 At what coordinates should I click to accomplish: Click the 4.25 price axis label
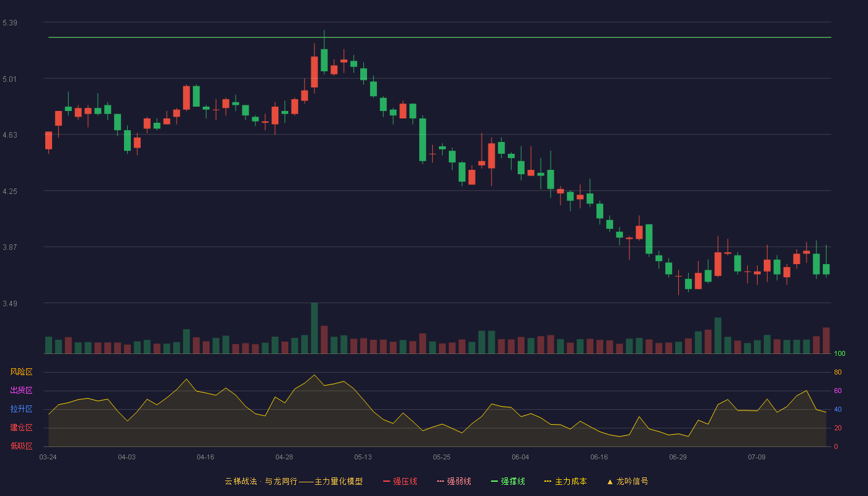click(9, 191)
